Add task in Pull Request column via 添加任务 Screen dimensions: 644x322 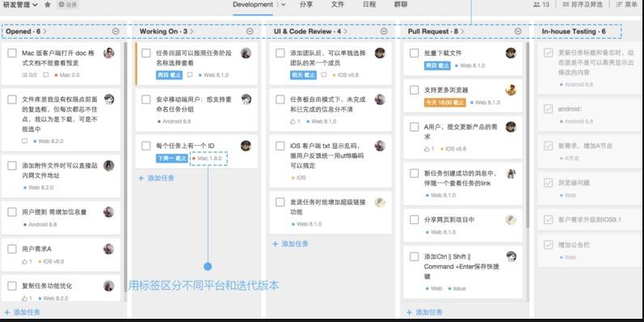pos(424,312)
